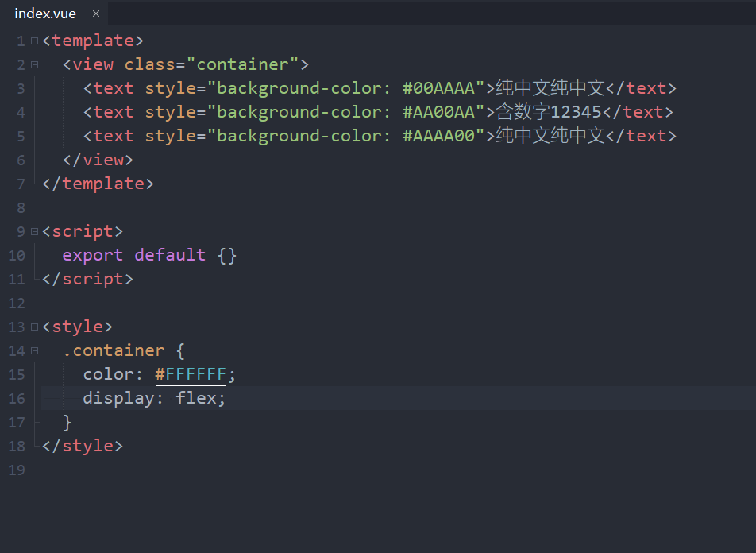Click the closing brace on line 17
The height and width of the screenshot is (553, 756).
pyautogui.click(x=67, y=423)
